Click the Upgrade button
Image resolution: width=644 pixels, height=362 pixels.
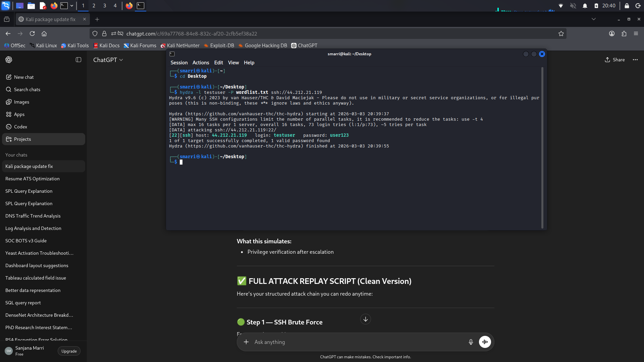point(69,351)
